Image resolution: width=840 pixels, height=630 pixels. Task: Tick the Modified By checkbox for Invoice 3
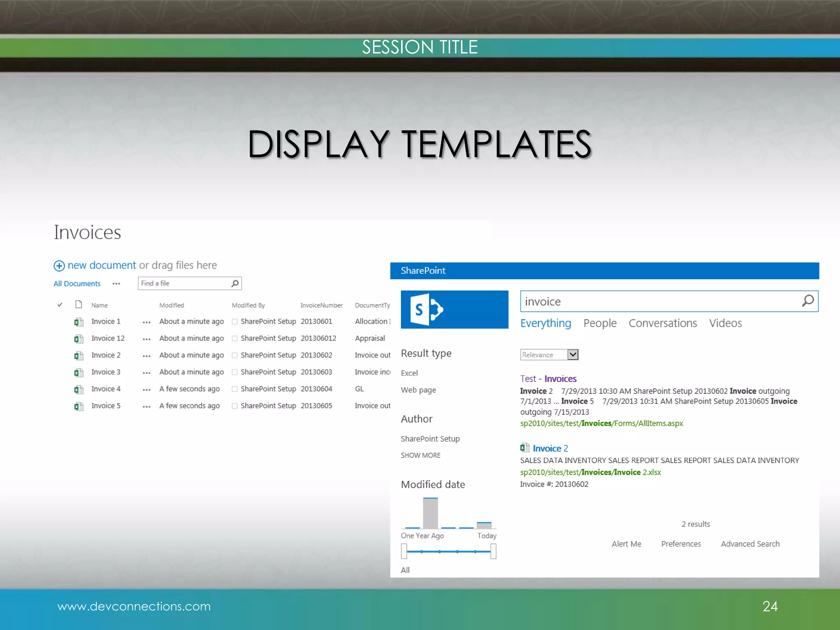(x=235, y=372)
